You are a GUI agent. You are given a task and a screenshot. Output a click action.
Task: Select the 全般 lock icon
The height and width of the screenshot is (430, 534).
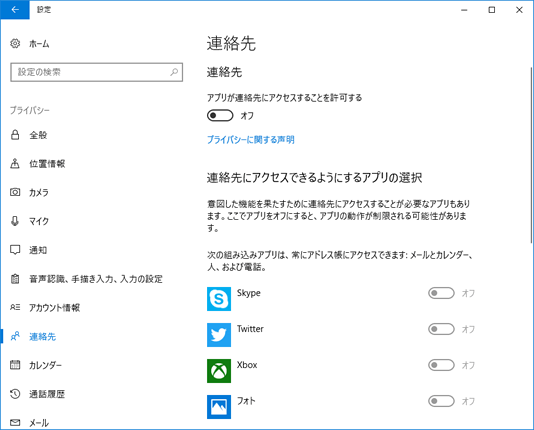[15, 135]
